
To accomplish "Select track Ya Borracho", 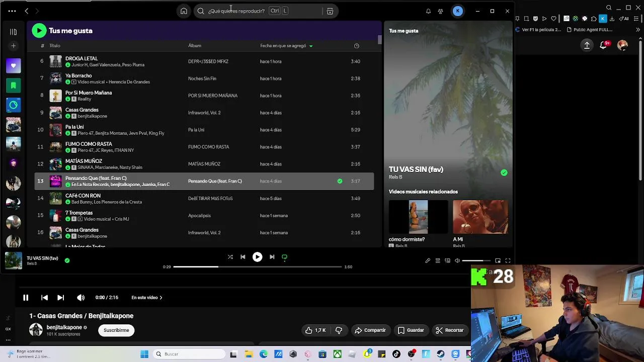I will click(x=78, y=75).
